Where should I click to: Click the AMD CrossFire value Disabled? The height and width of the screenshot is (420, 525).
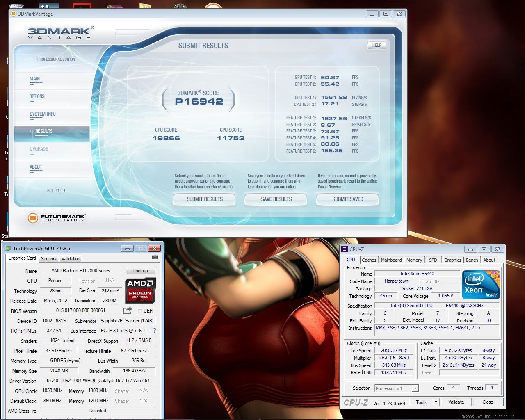(98, 411)
